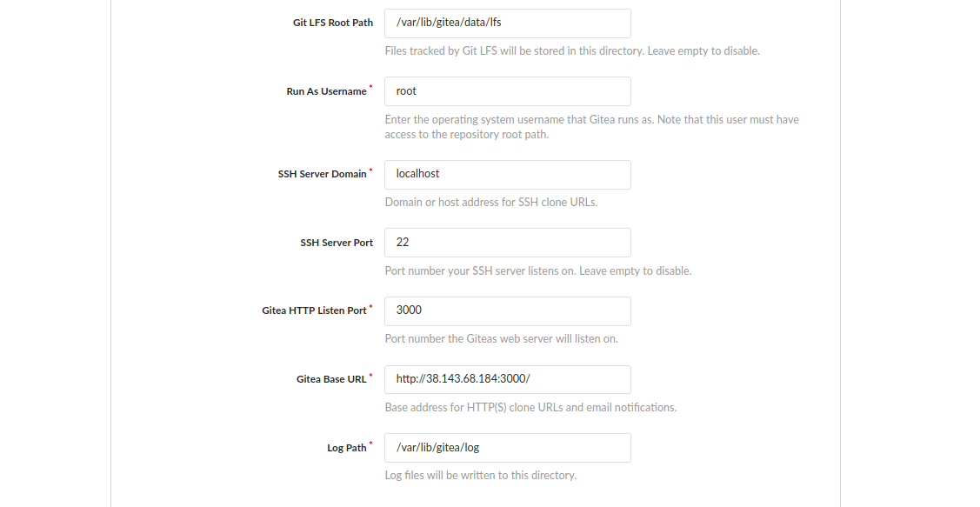The height and width of the screenshot is (507, 980).
Task: Click the "Git LFS Root Path" label
Action: point(332,23)
